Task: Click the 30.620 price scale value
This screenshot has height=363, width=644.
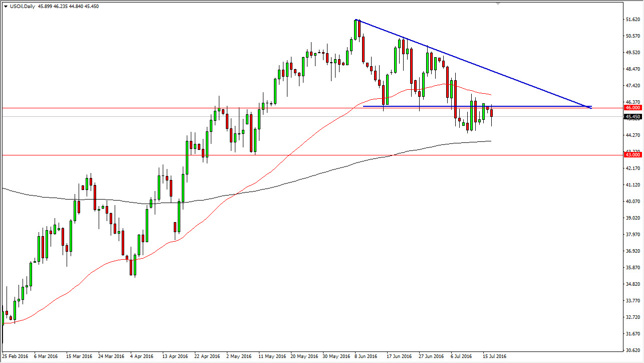Action: pos(633,350)
